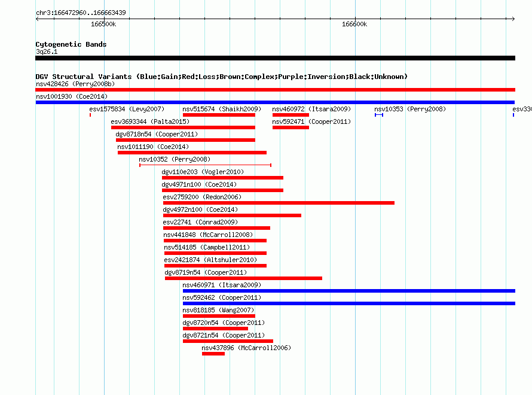532x395 pixels.
Task: Open dgv8720n54 (Cooper2011) variant label
Action: 224,323
